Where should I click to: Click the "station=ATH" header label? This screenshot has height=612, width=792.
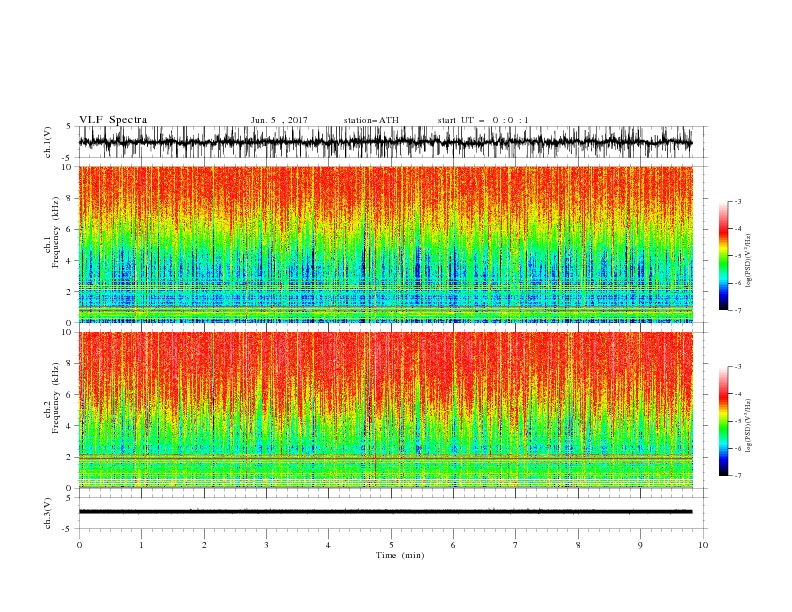tap(371, 120)
